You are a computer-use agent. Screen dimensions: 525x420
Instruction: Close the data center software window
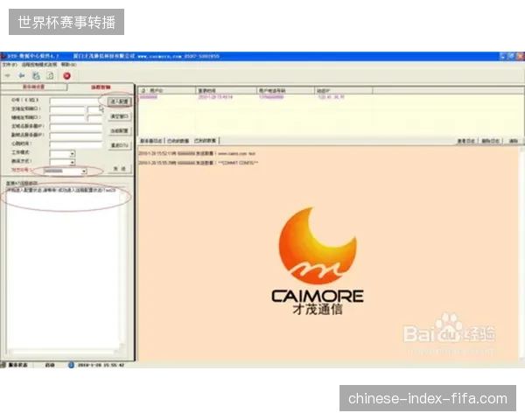pyautogui.click(x=521, y=56)
